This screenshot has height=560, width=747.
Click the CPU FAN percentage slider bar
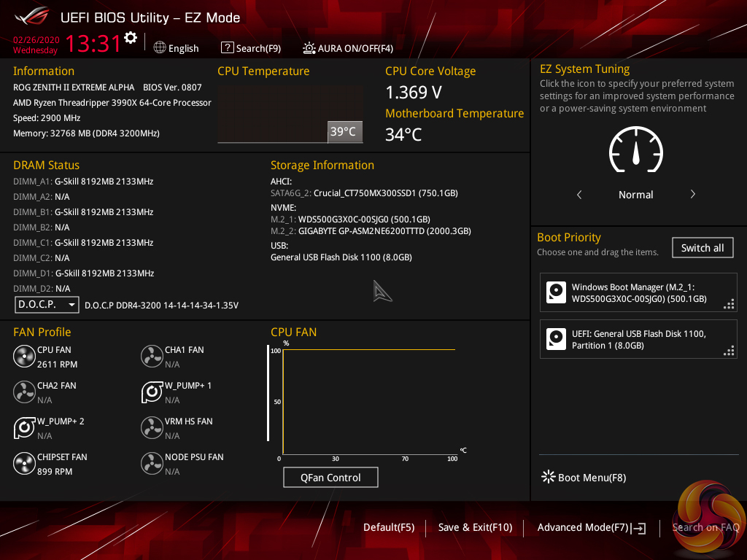point(268,393)
